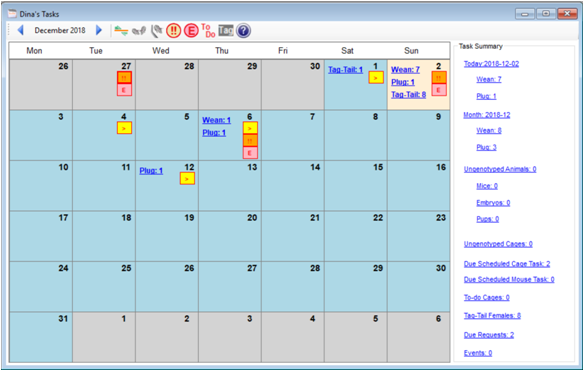Click Plug: 1 in Task Summary
The image size is (584, 371).
pyautogui.click(x=486, y=96)
